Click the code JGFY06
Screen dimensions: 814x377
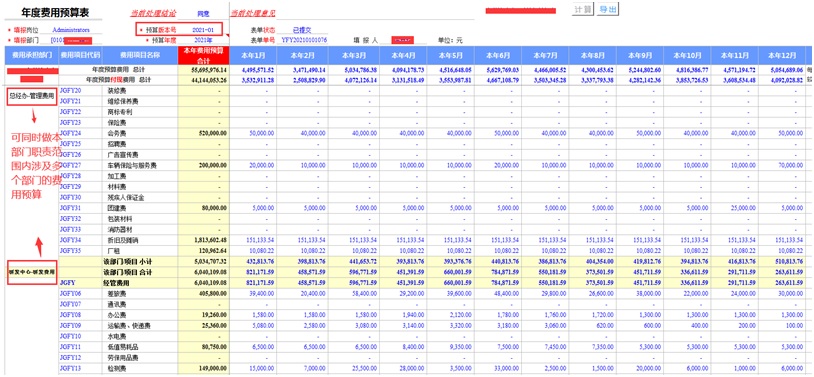[71, 293]
